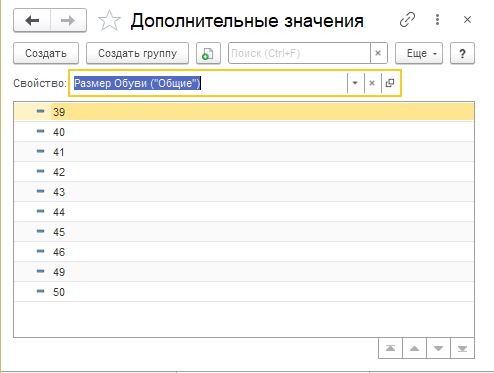Close the Дополнительные значения window
This screenshot has height=373, width=494.
click(467, 20)
